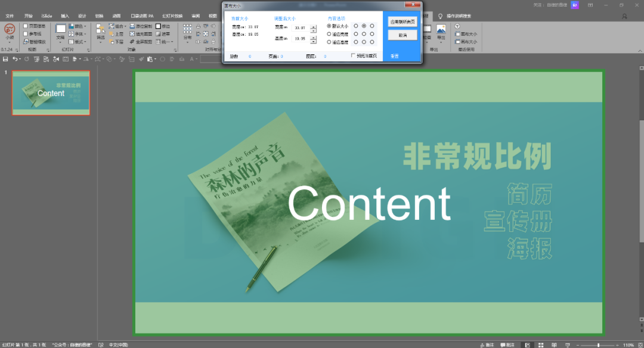The image size is (644, 348).
Task: Open Reading view icon in status bar
Action: [x=554, y=345]
